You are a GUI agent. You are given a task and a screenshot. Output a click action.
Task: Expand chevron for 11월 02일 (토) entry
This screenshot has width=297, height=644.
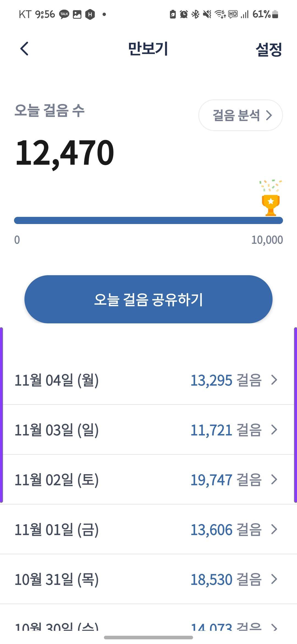pyautogui.click(x=274, y=479)
